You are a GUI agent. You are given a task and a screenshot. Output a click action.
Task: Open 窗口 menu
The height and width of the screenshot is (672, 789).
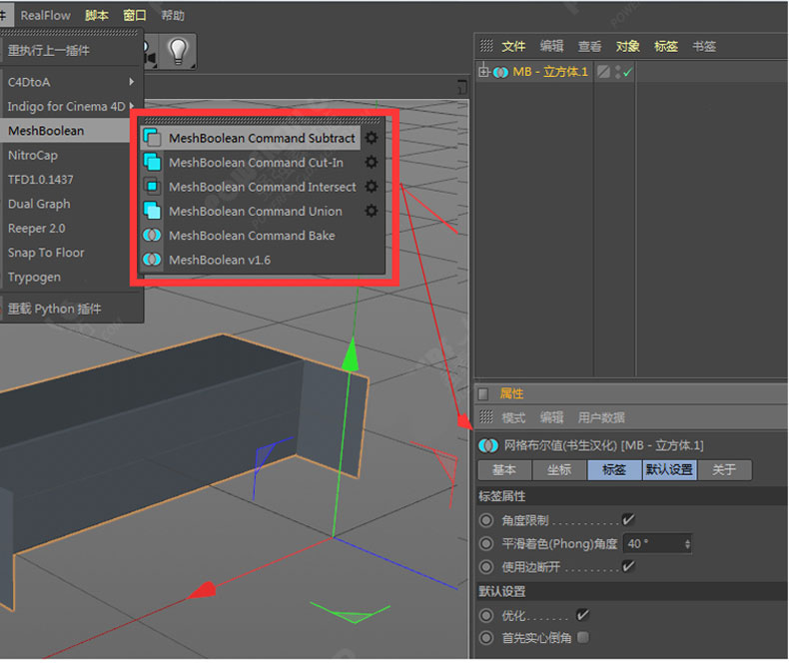point(135,16)
